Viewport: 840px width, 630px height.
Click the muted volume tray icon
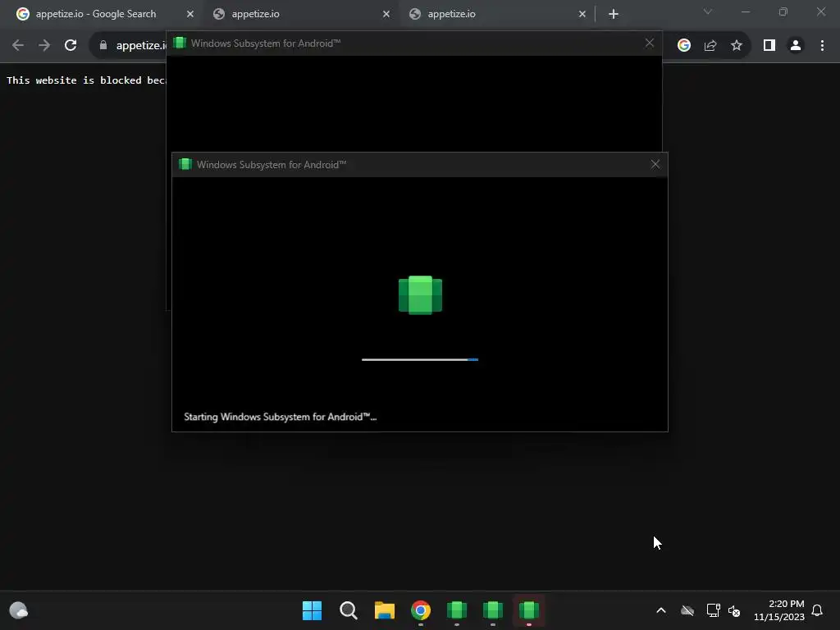click(734, 610)
